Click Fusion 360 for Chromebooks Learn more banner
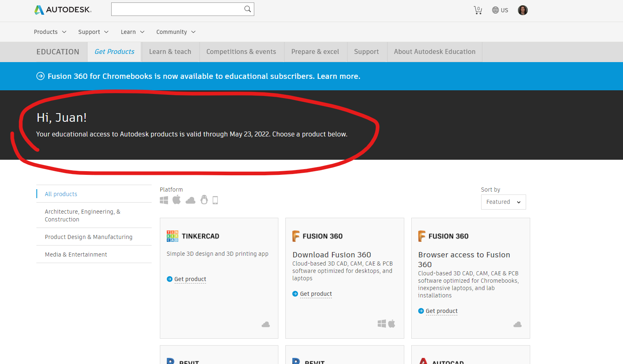Image resolution: width=623 pixels, height=364 pixels. [x=204, y=76]
